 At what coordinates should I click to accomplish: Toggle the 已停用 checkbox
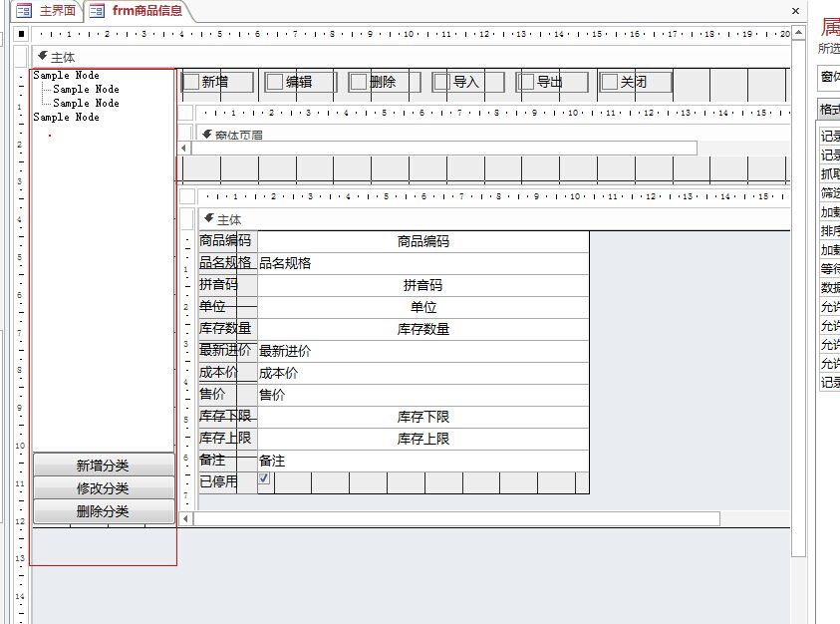pyautogui.click(x=264, y=479)
